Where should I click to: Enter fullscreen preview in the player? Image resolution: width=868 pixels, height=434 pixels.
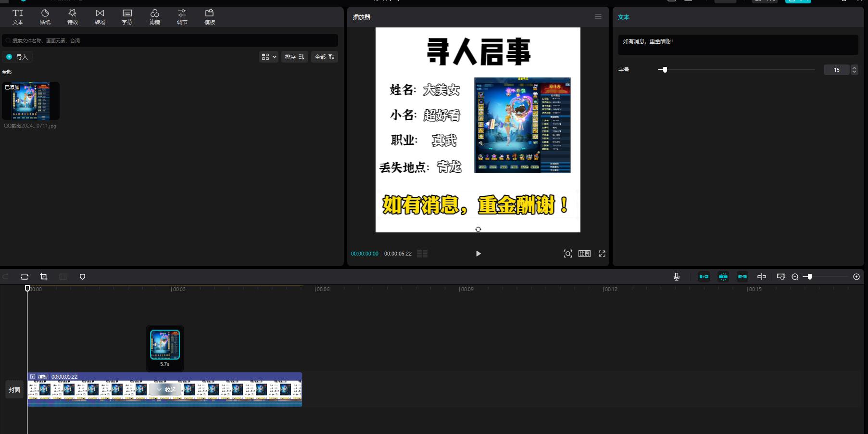pos(602,254)
